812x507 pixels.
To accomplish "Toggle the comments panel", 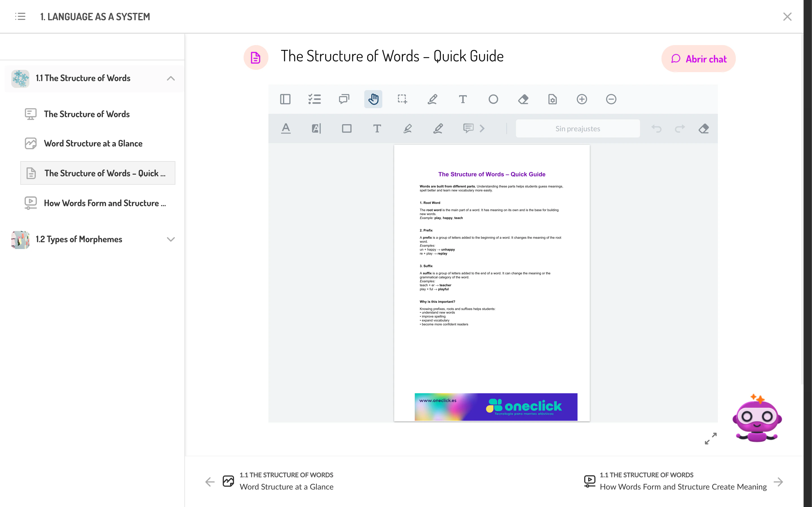I will coord(344,99).
